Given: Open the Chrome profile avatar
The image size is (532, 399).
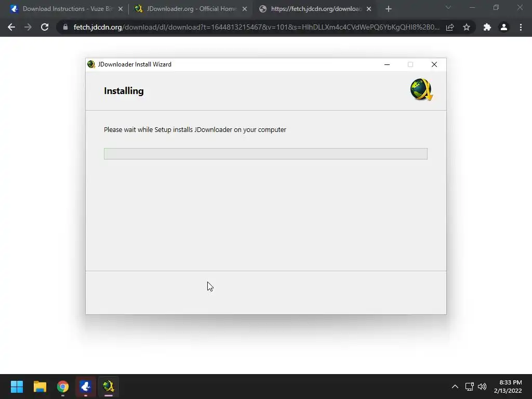Looking at the screenshot, I should click(x=504, y=27).
